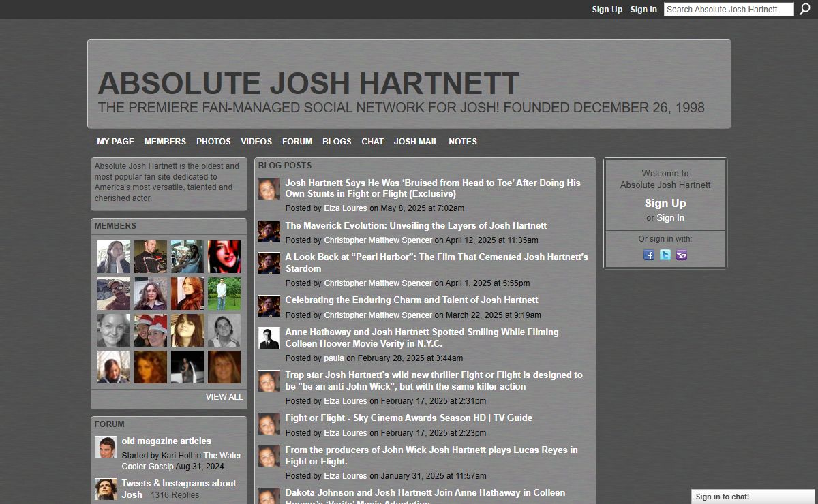The height and width of the screenshot is (504, 818).
Task: Open paula's avatar beside Anne Hathaway post
Action: (x=269, y=338)
